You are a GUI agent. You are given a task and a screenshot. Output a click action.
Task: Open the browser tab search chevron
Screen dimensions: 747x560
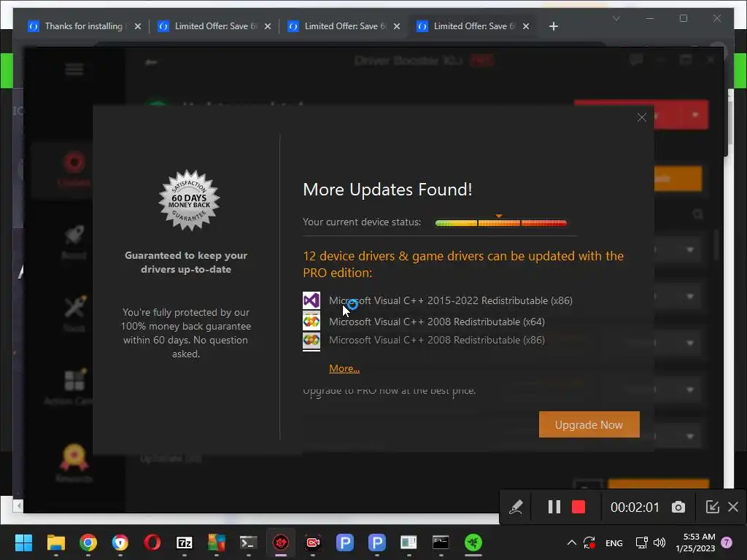pos(616,18)
